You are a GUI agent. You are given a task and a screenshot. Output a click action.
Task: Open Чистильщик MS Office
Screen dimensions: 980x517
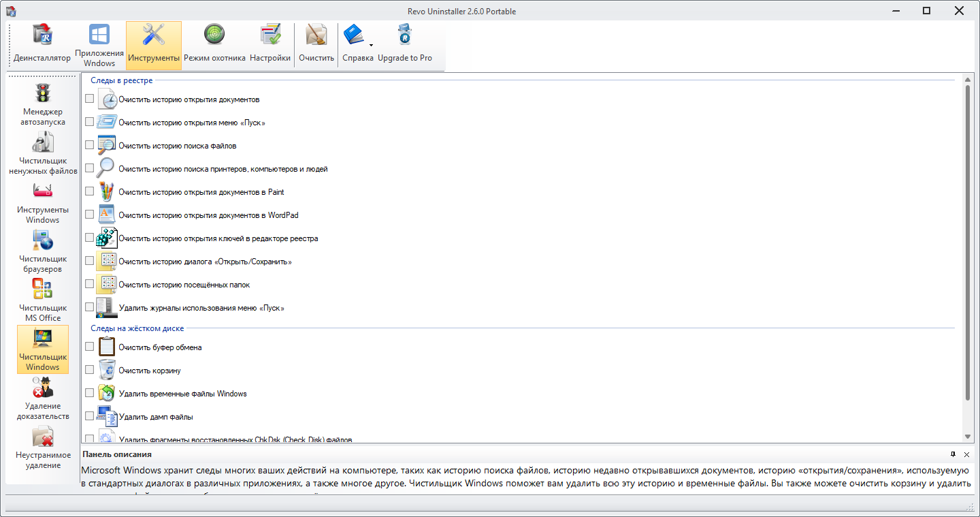43,300
